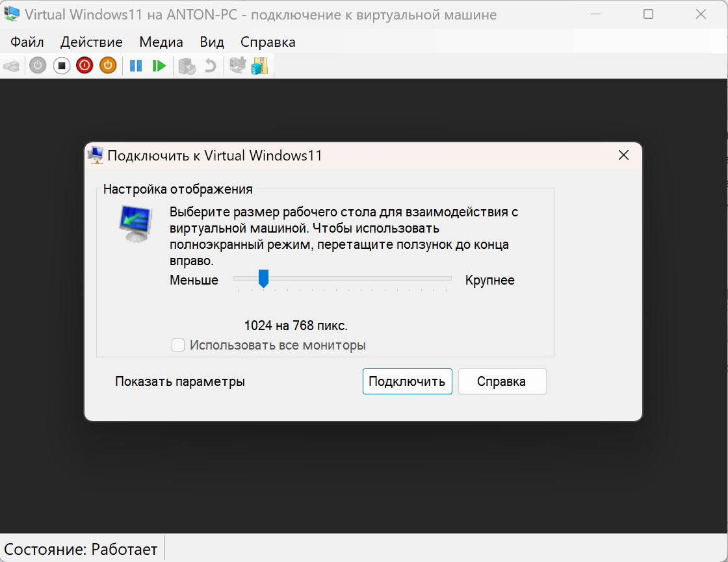Click the Справка button in dialog
The height and width of the screenshot is (562, 728).
[x=502, y=381]
